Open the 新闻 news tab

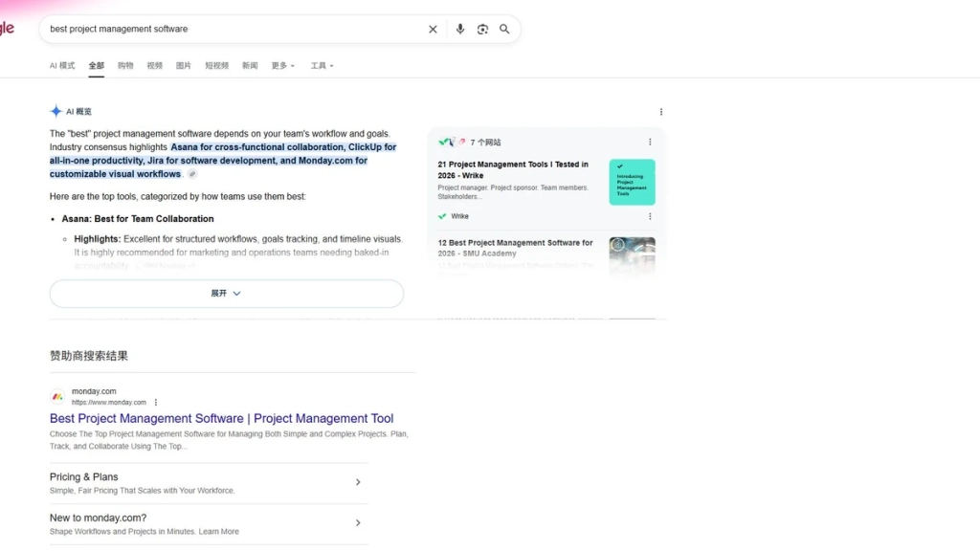[x=250, y=66]
